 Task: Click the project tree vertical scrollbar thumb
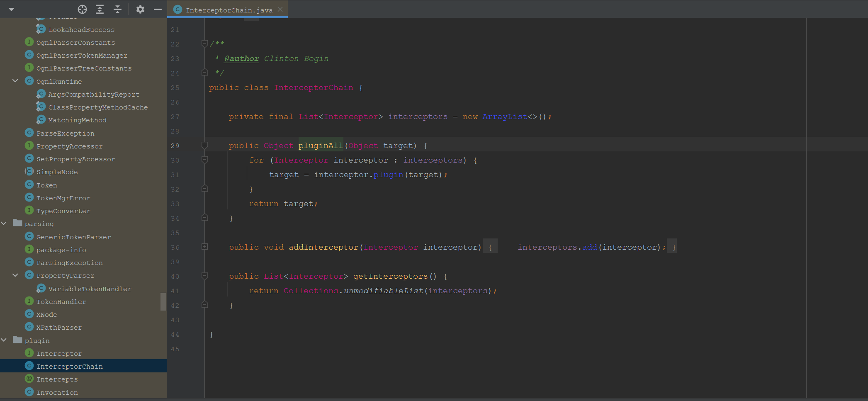click(163, 301)
